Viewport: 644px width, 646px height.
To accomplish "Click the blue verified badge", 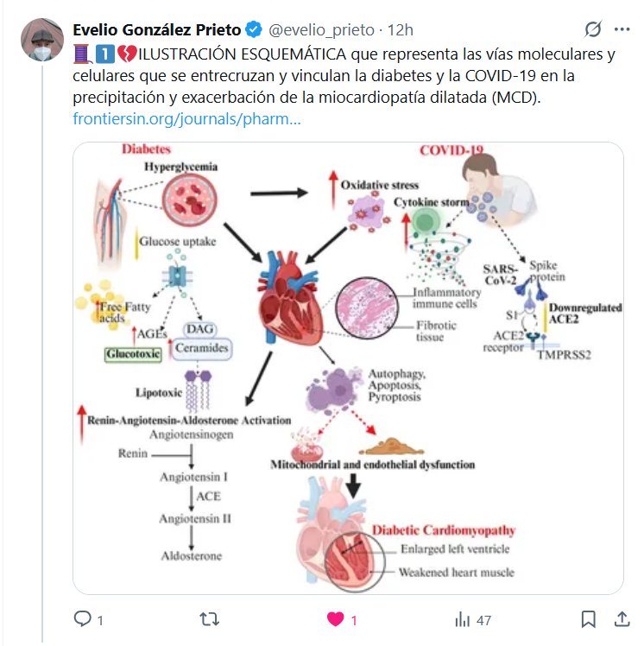I will point(254,29).
